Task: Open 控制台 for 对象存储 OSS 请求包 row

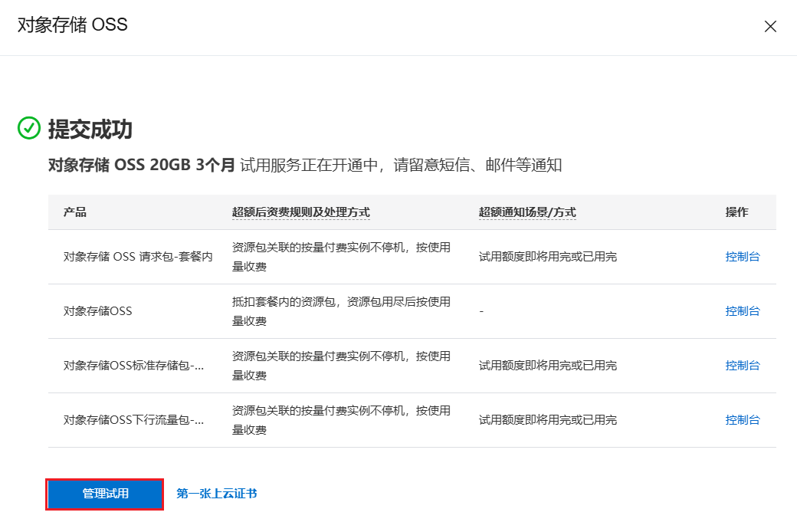Action: [742, 257]
